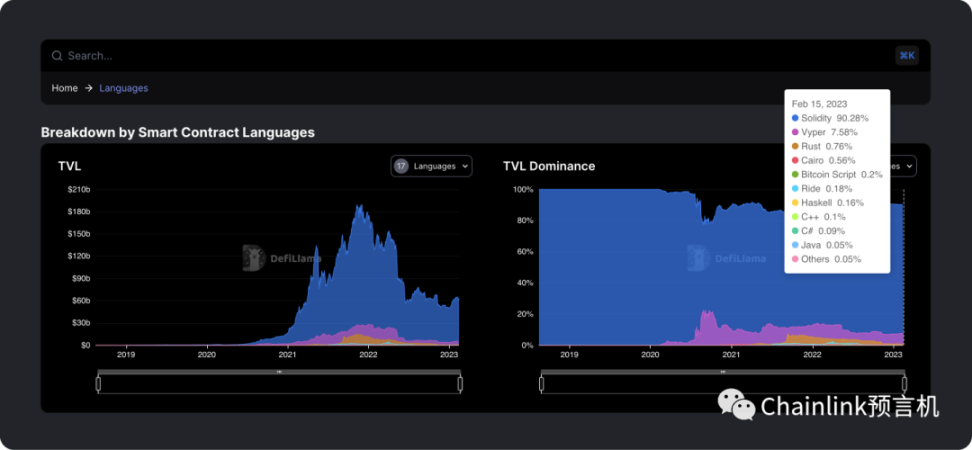Expand the TVL Dominance languages dropdown chevron
The width and height of the screenshot is (972, 450).
point(909,166)
